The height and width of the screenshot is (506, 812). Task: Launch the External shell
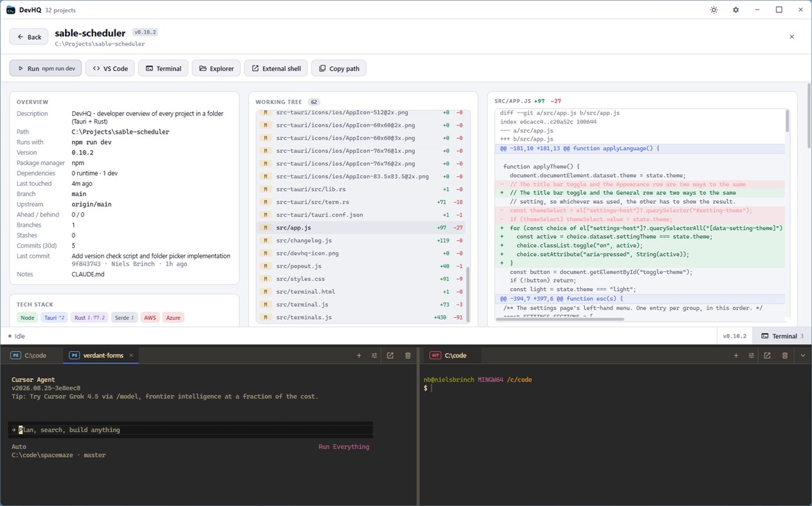click(276, 68)
